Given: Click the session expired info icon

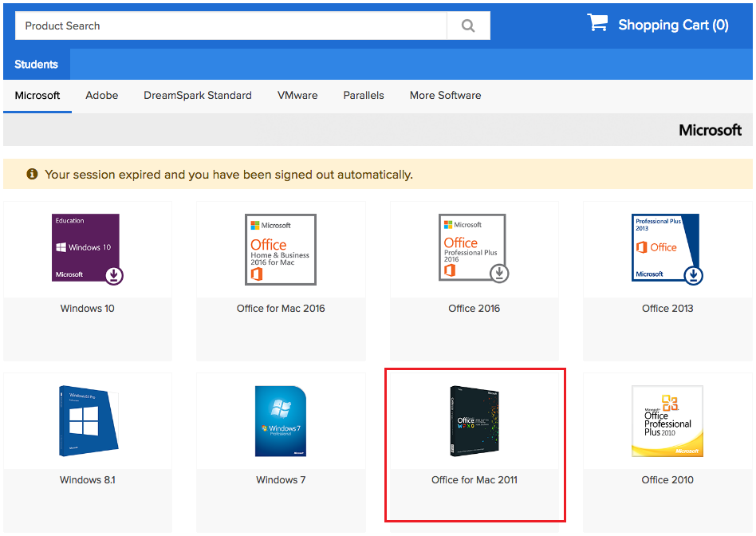Looking at the screenshot, I should [32, 174].
